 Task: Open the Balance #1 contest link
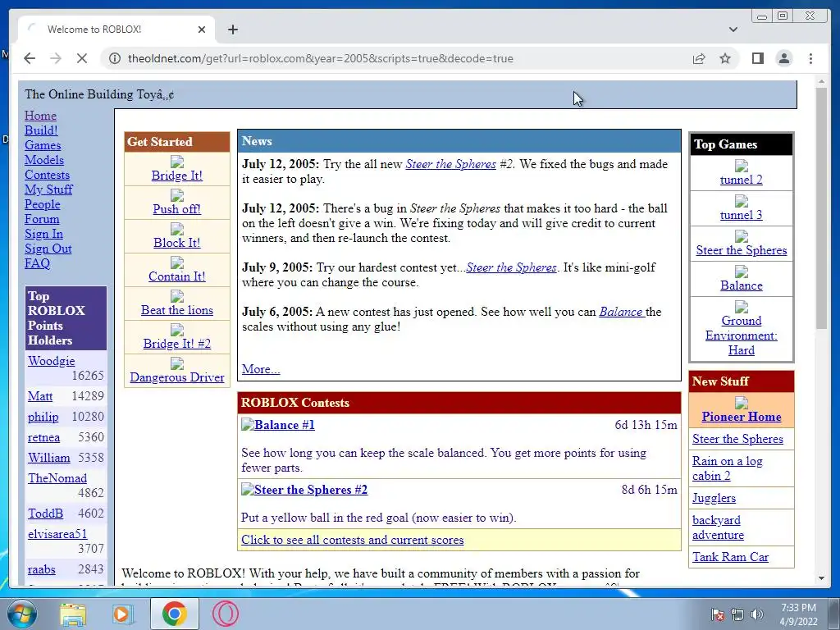click(x=284, y=425)
